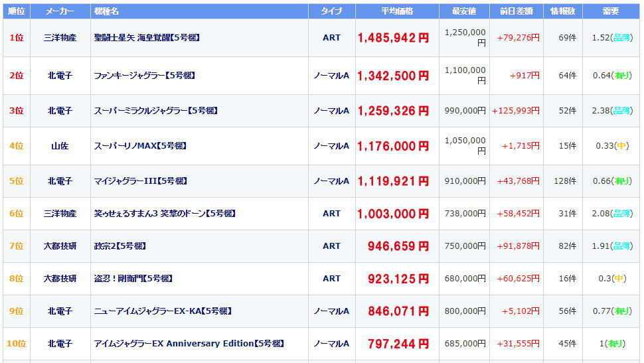Click maker 北電子 in rank 9 row
The width and height of the screenshot is (644, 363).
click(60, 311)
